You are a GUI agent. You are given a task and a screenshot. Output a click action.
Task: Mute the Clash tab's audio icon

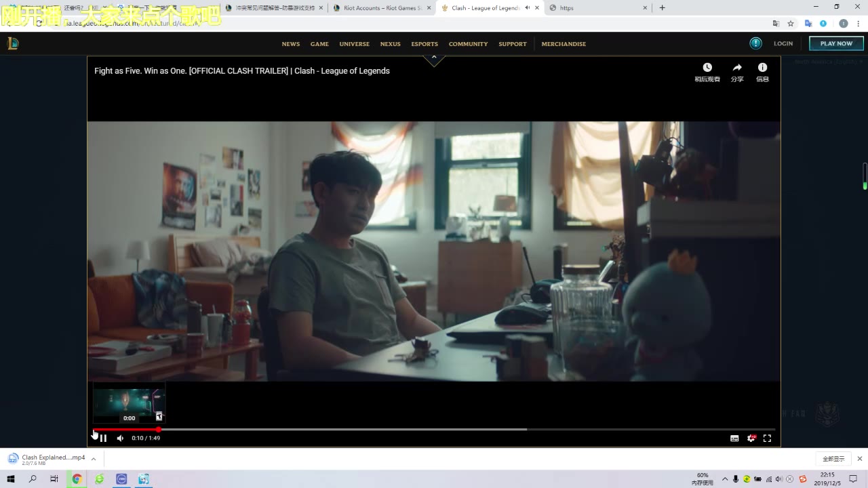pyautogui.click(x=528, y=8)
